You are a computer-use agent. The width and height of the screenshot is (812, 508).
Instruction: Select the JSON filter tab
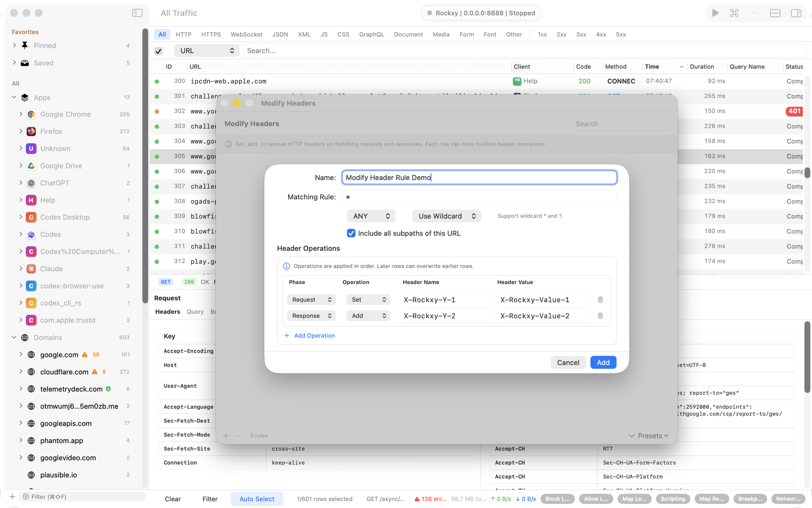click(280, 34)
